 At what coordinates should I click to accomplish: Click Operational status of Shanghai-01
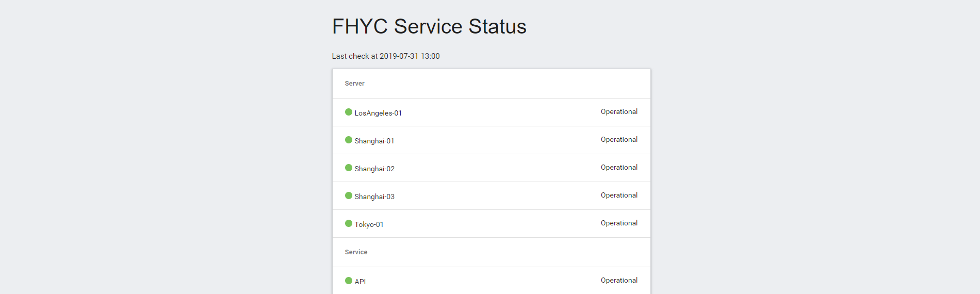click(x=619, y=140)
